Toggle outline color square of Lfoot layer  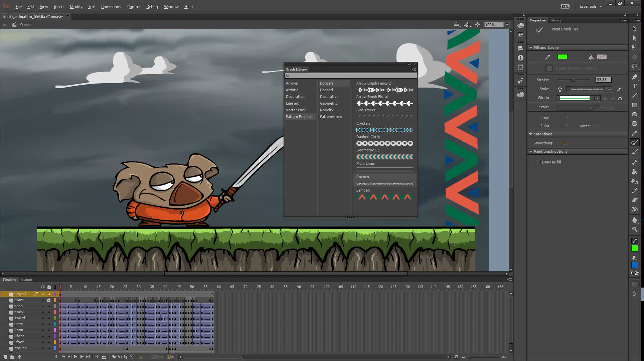[x=55, y=342]
